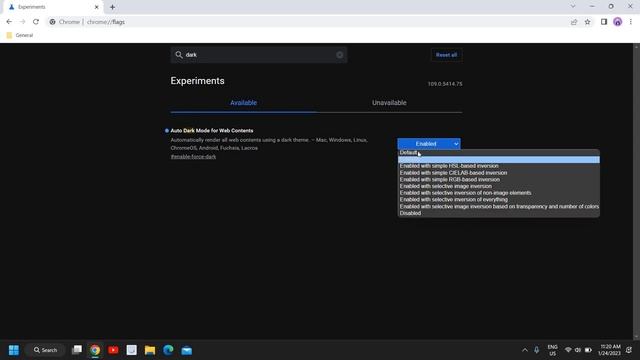
Task: Close the Experiments tab
Action: coord(97,7)
